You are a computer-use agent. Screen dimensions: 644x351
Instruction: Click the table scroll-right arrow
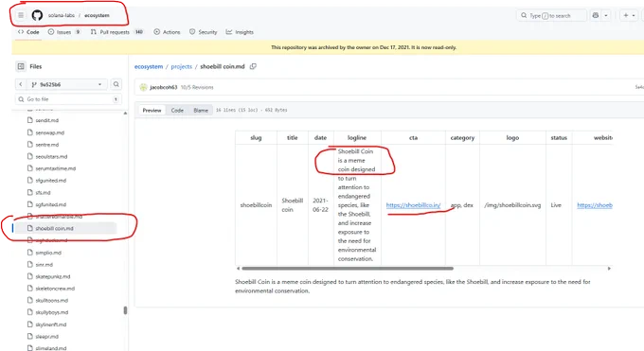(x=609, y=269)
